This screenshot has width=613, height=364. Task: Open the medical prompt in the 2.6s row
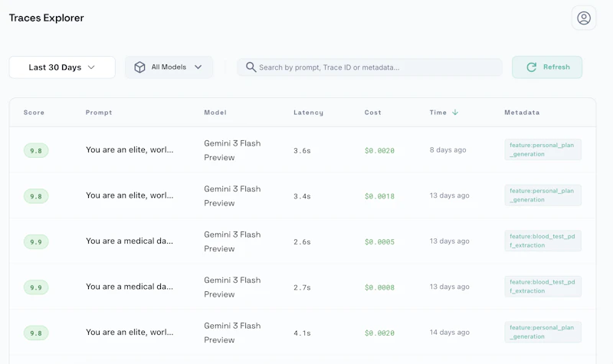(129, 241)
